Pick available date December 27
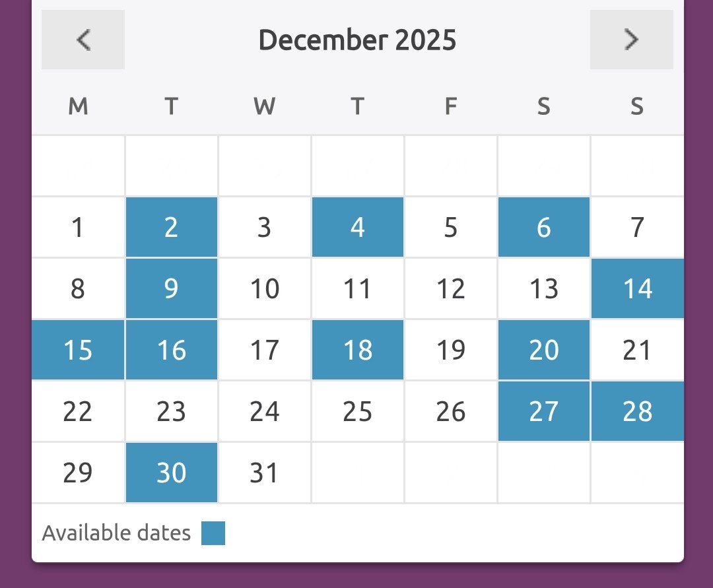The width and height of the screenshot is (713, 588). pyautogui.click(x=544, y=411)
